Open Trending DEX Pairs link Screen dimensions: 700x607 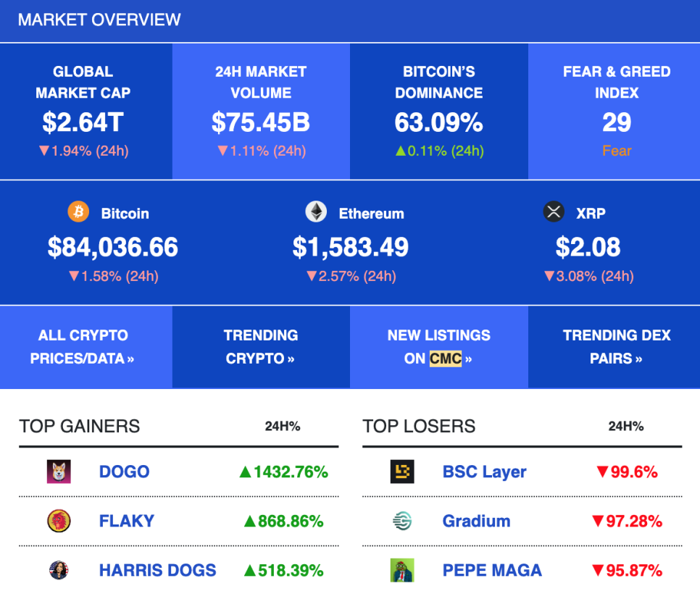tap(617, 347)
